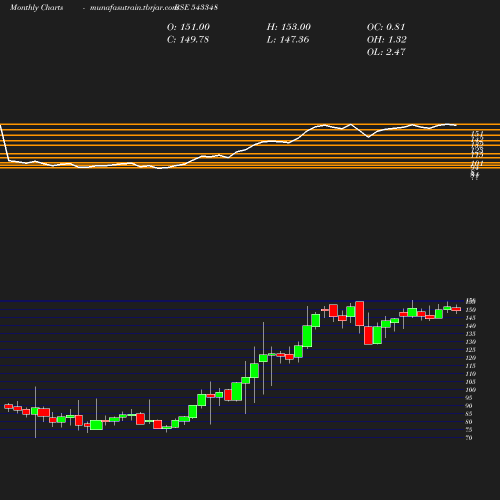Click the 80 price axis label
This screenshot has height=500, width=500.
coord(469,422)
